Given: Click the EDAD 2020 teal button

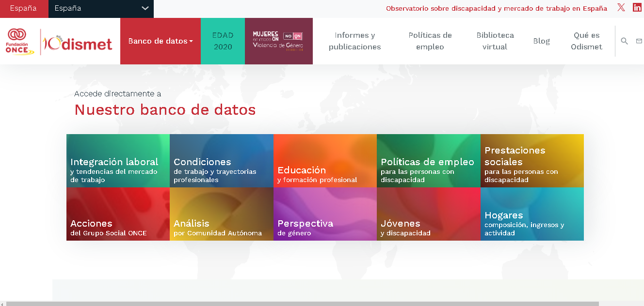Looking at the screenshot, I should [223, 41].
